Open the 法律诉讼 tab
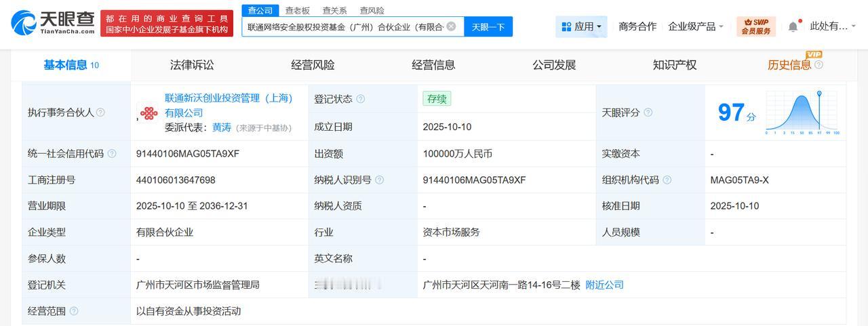This screenshot has height=326, width=868. (192, 65)
